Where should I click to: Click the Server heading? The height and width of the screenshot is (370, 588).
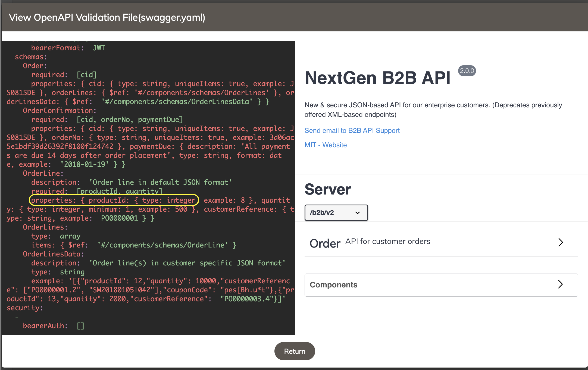(x=328, y=189)
